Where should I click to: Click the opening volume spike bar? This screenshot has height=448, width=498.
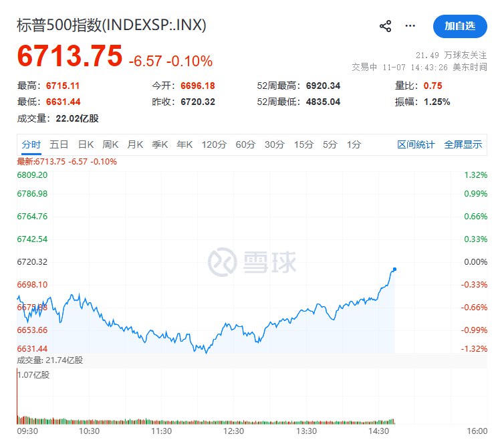(x=17, y=397)
